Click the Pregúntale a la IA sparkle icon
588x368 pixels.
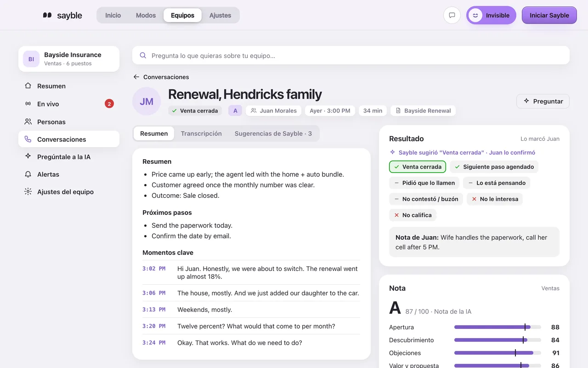pos(28,156)
